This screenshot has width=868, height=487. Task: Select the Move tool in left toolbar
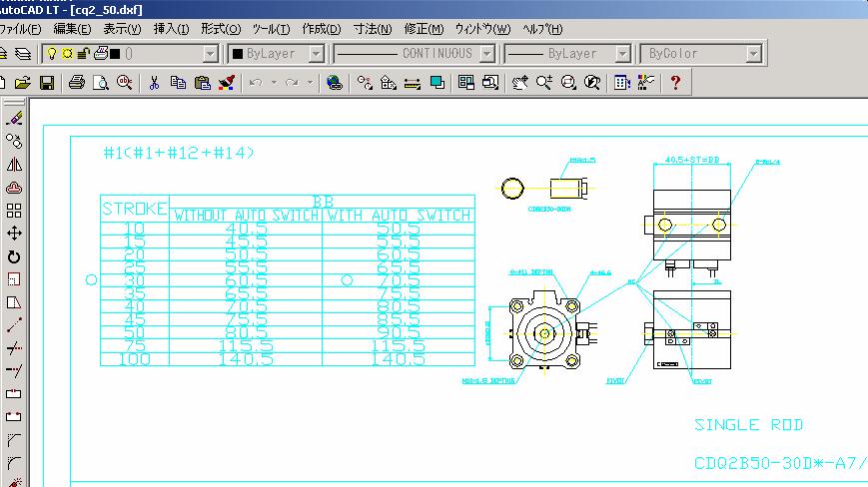coord(14,234)
